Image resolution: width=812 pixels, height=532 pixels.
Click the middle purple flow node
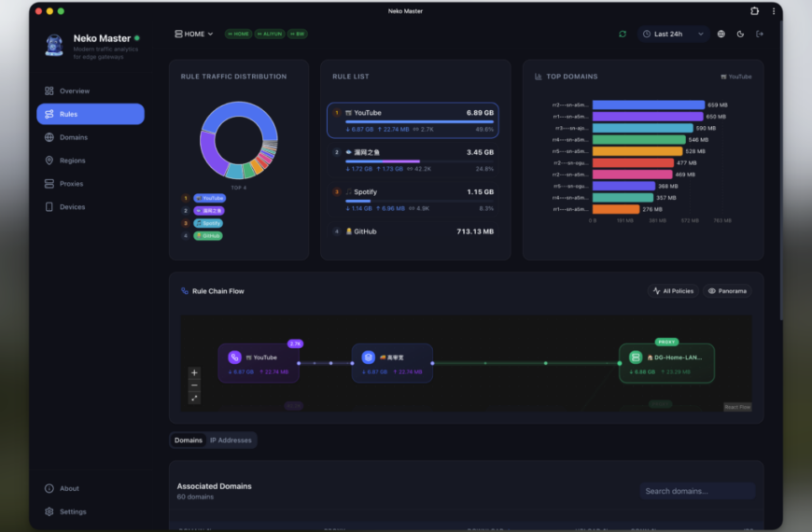392,363
